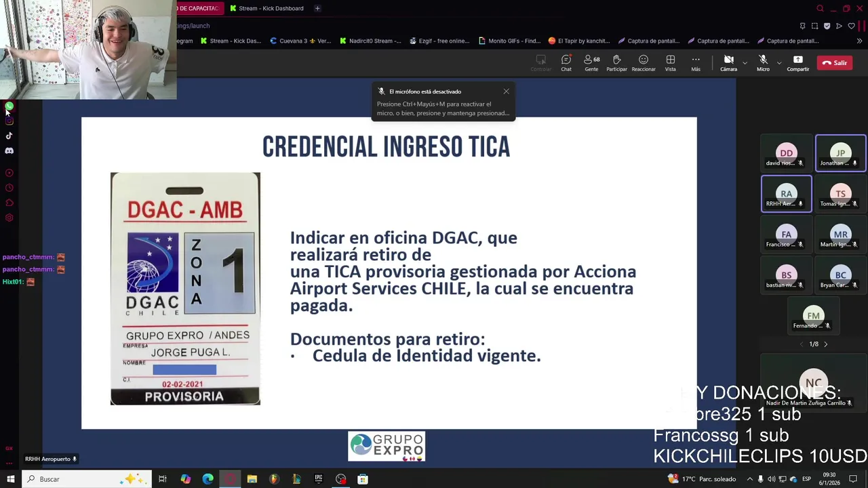
Task: Change layout using the Vista button
Action: (670, 63)
